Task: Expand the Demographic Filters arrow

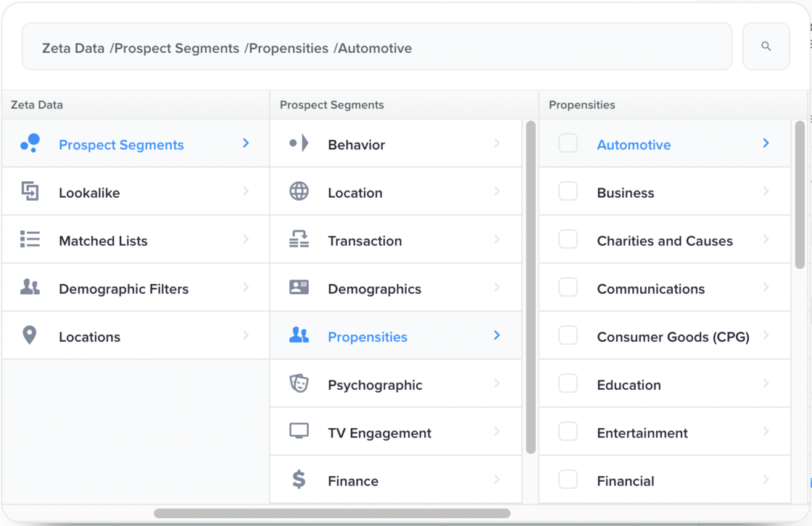Action: point(246,288)
